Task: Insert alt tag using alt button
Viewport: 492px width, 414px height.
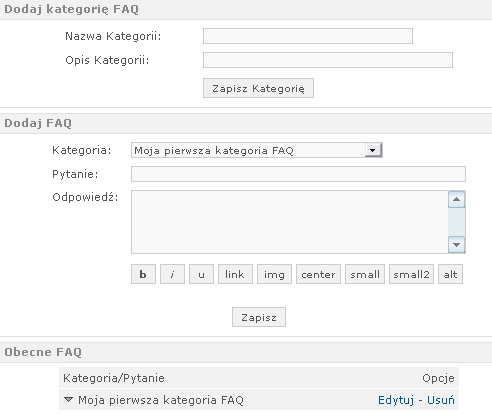Action: (x=450, y=274)
